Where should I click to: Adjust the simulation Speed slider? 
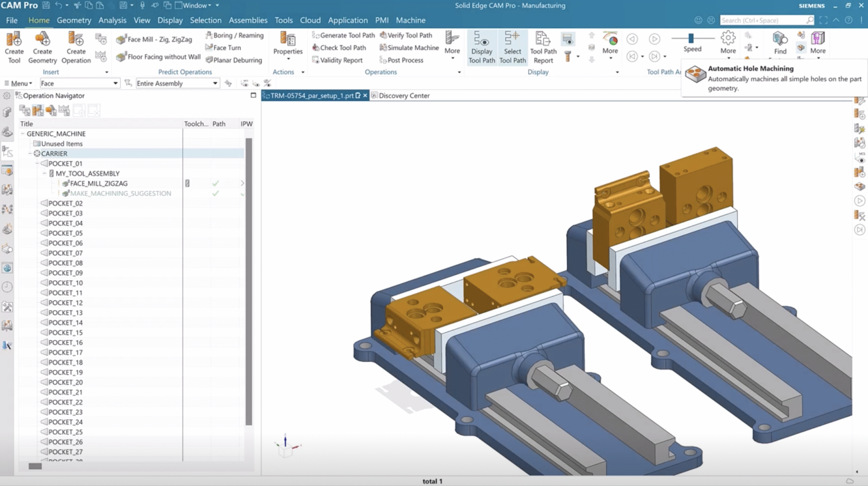click(692, 38)
